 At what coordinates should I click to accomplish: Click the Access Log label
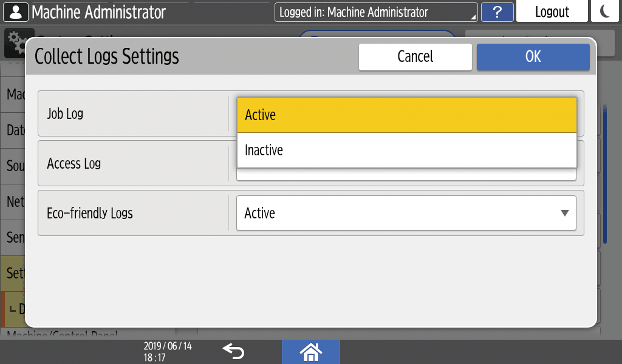click(73, 163)
